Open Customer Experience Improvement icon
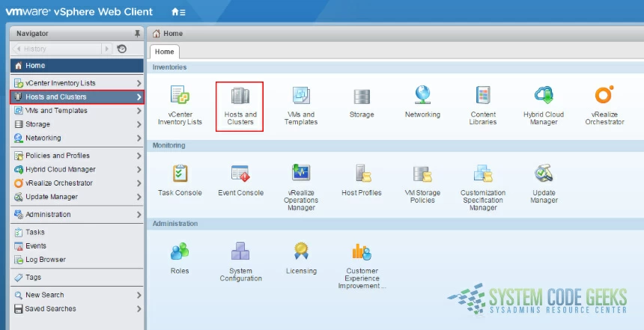 (362, 251)
